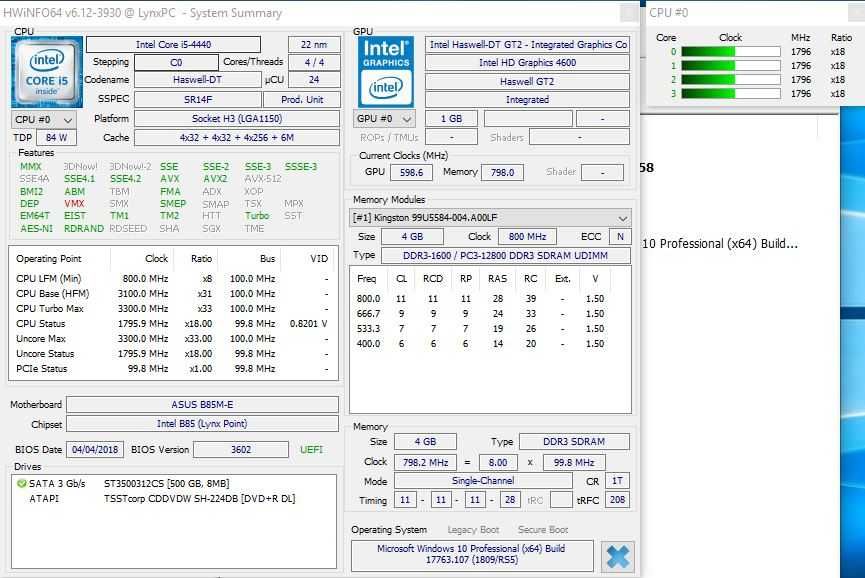The height and width of the screenshot is (578, 865).
Task: Select the BIOS Date 04/04/2018 field
Action: (x=95, y=449)
